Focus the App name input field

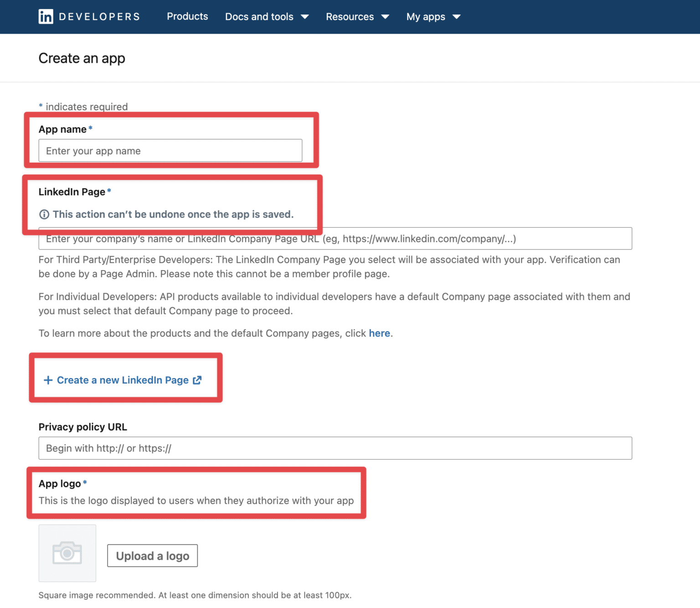170,150
